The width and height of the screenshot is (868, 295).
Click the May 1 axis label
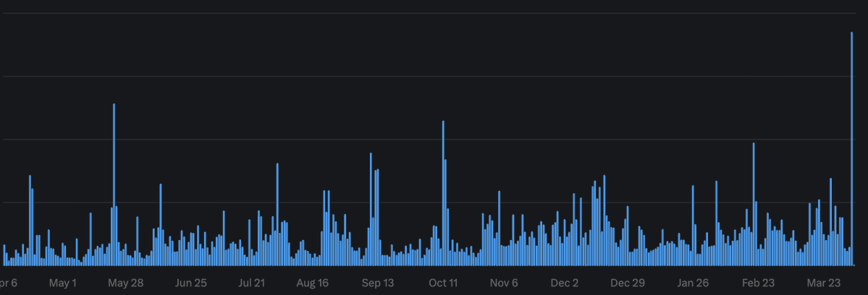point(62,283)
